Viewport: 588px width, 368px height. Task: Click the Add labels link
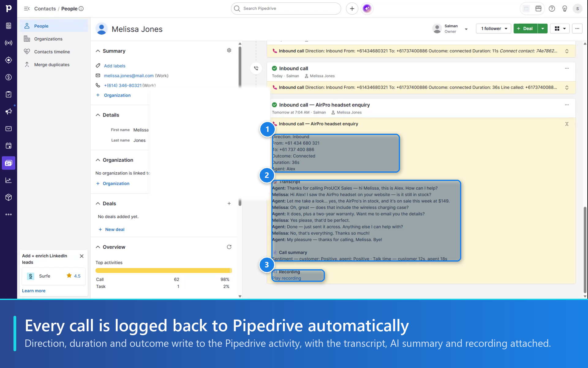pyautogui.click(x=115, y=66)
